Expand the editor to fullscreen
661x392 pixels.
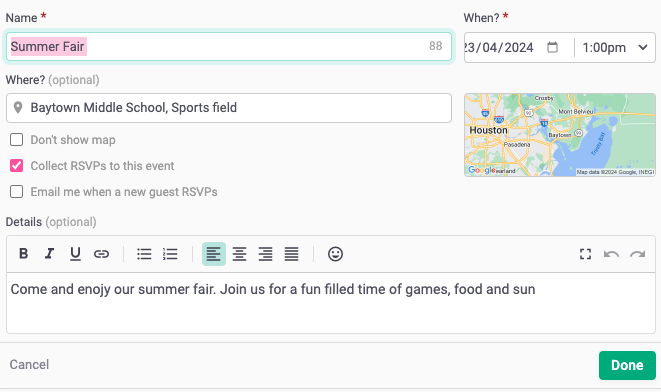pos(585,254)
